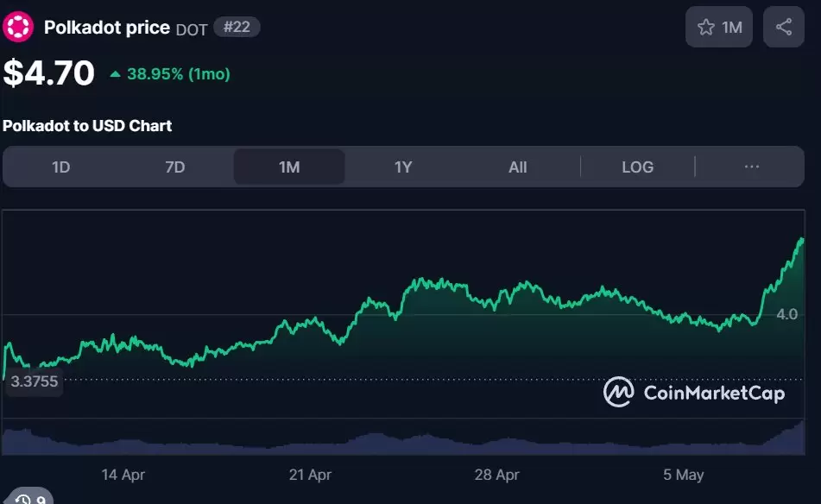Click the 4.0 price axis label

pyautogui.click(x=786, y=314)
